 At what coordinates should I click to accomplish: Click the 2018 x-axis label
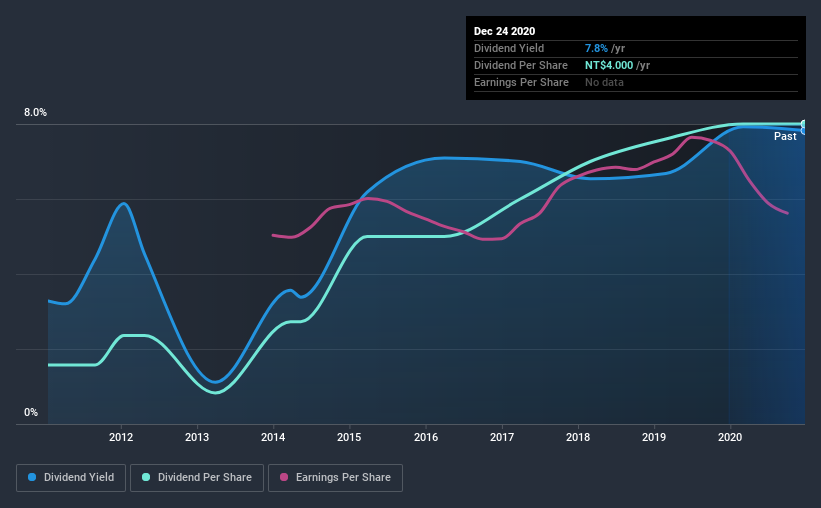coord(578,437)
